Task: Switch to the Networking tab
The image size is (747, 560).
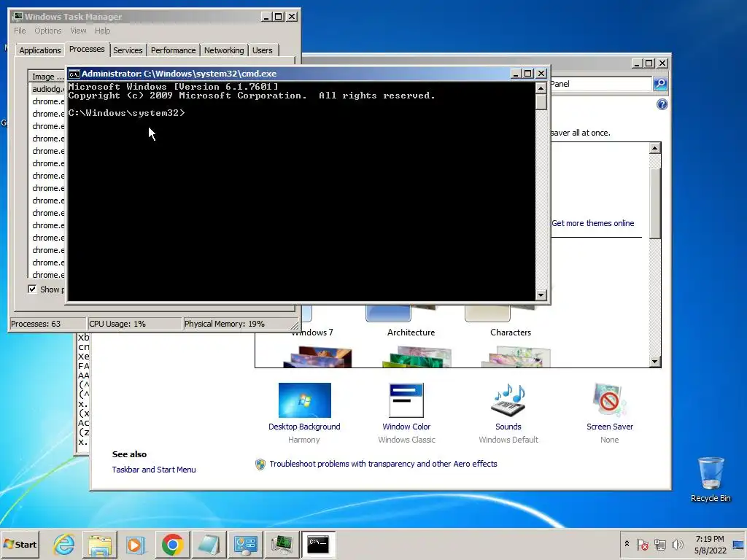Action: pyautogui.click(x=224, y=50)
